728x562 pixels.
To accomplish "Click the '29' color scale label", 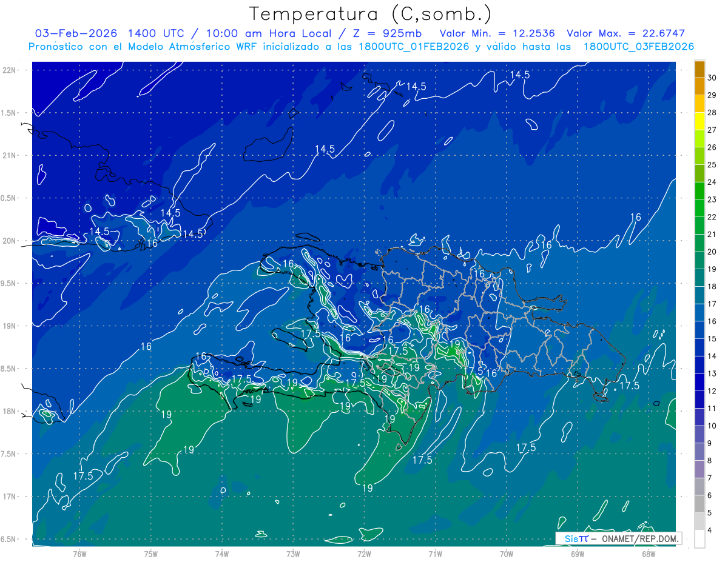I will [712, 95].
